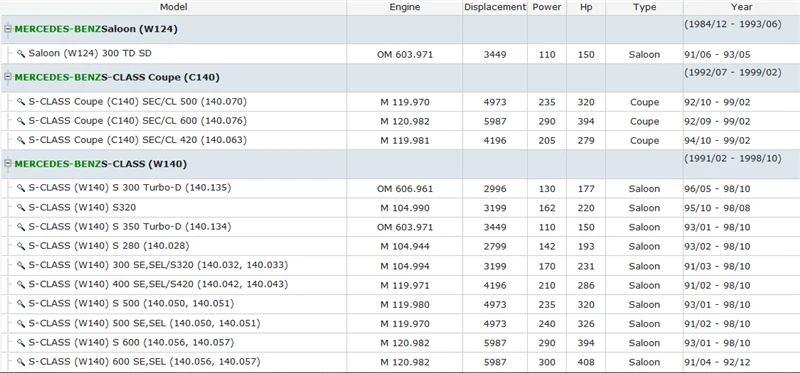The height and width of the screenshot is (373, 800).
Task: Collapse the MERCEDES-BENZ S-CLASS (W140) group
Action: pyautogui.click(x=8, y=164)
